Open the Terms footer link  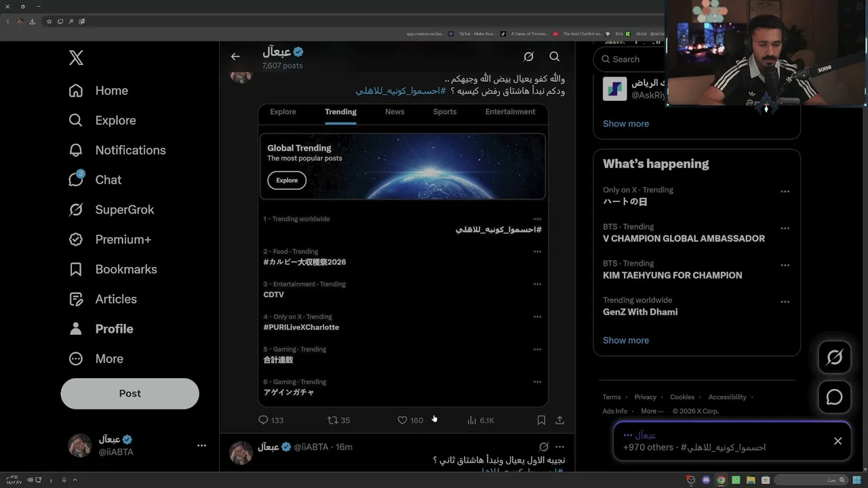(x=612, y=397)
